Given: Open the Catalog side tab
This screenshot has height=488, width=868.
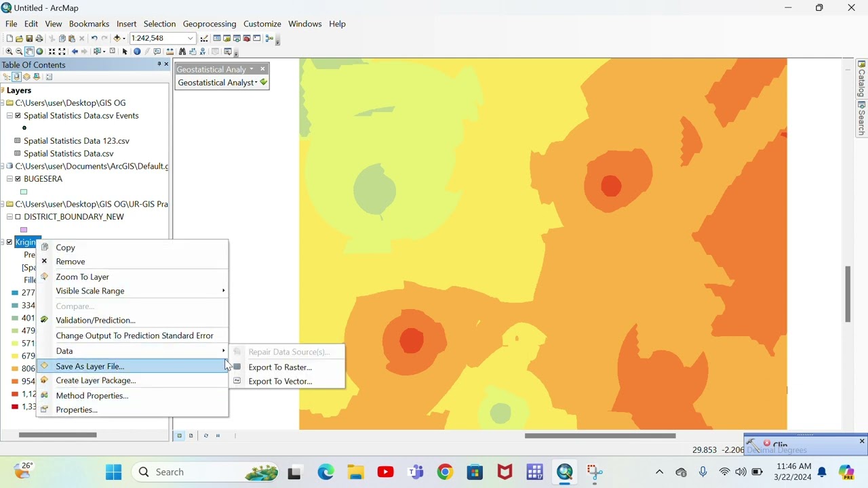Looking at the screenshot, I should tap(862, 79).
